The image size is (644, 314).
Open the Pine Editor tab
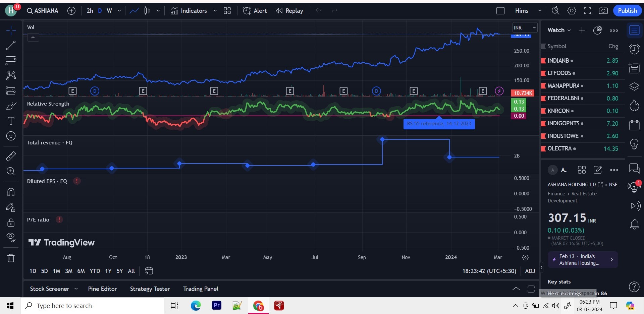click(x=102, y=289)
